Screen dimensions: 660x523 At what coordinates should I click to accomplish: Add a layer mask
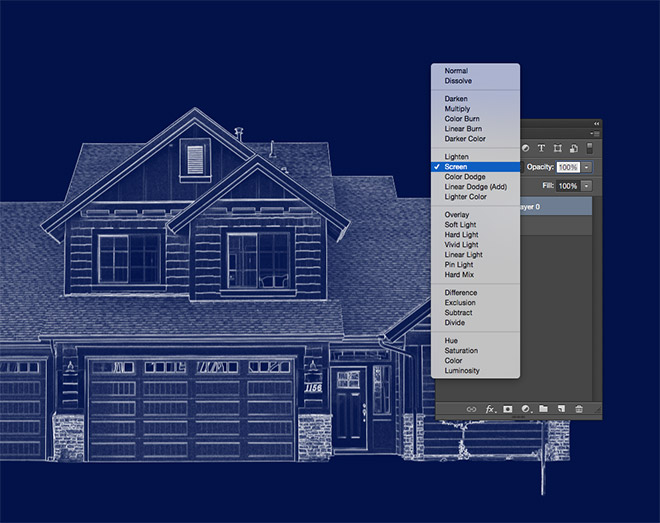(508, 409)
